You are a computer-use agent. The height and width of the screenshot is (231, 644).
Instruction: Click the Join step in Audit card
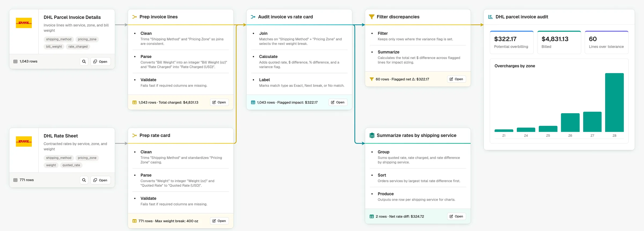coord(299,38)
